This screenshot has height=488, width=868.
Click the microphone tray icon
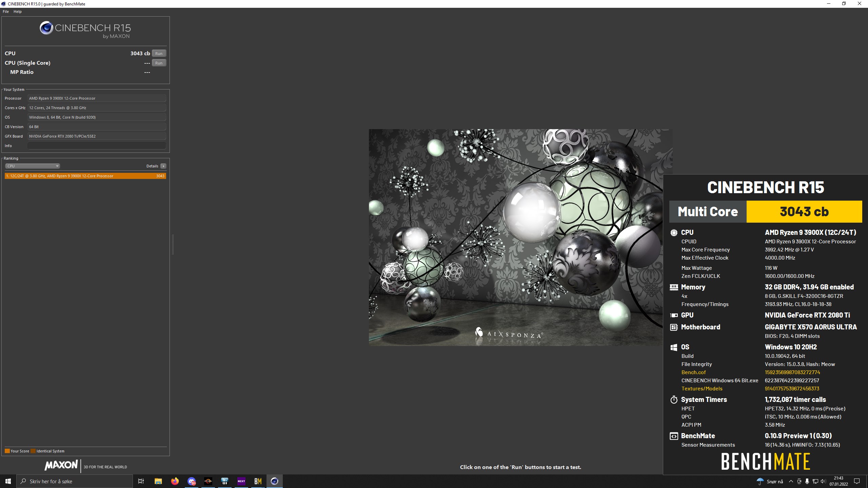point(807,481)
